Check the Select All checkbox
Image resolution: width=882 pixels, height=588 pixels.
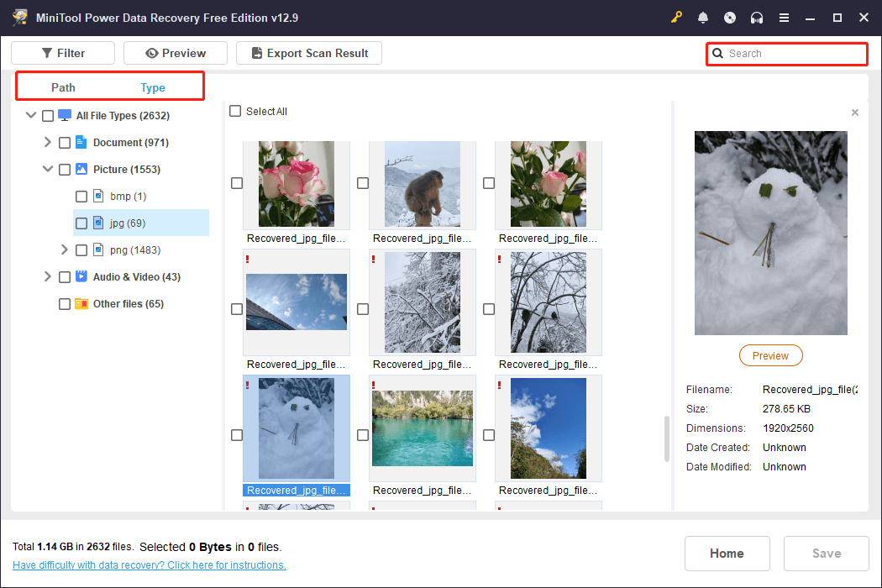pos(235,112)
